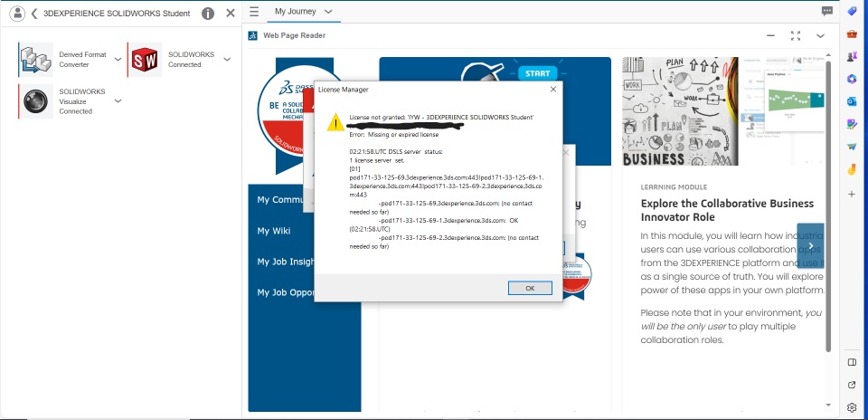Viewport: 868px width, 420px height.
Task: Go back with the left chevron arrow
Action: click(34, 14)
